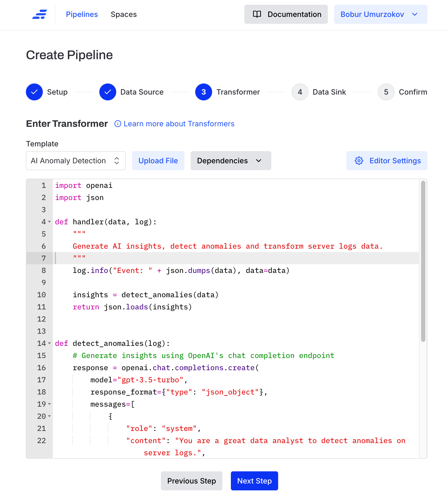This screenshot has width=448, height=502.
Task: Click the GlassFlow logo icon
Action: [x=40, y=14]
